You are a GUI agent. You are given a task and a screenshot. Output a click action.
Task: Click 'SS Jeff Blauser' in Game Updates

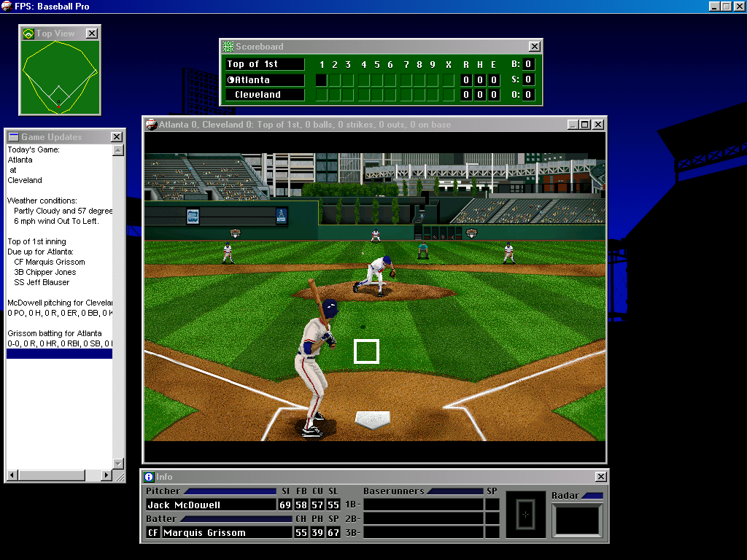coord(42,282)
